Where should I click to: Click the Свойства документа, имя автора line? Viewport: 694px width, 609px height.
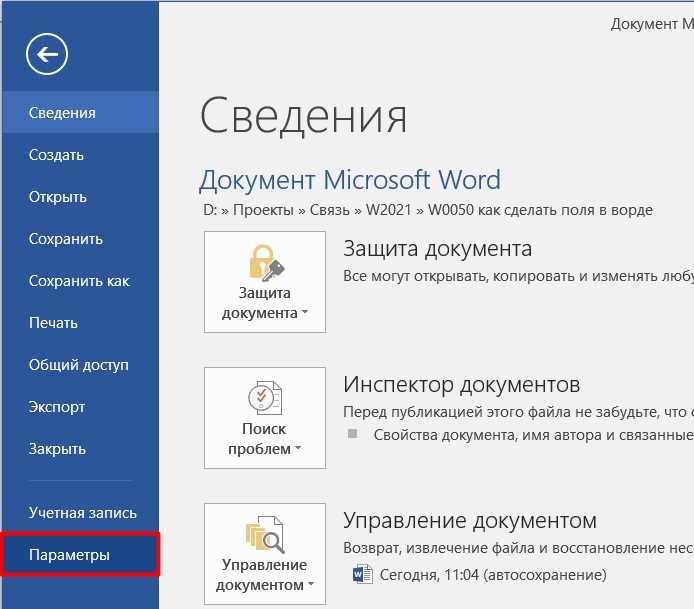pos(533,435)
